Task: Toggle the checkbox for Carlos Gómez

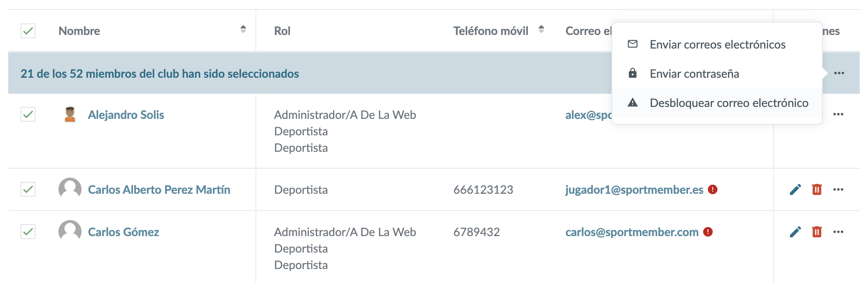Action: point(28,232)
